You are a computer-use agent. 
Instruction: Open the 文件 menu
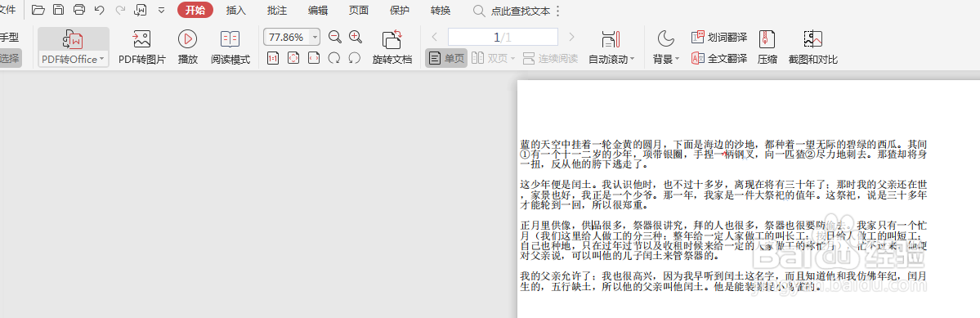point(7,10)
